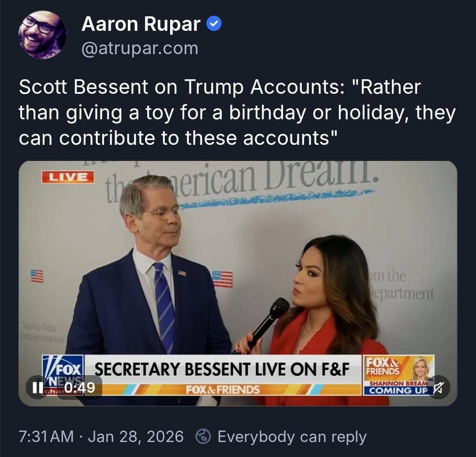Click the American flag on backdrop center
Screen dimensions: 476x457
[222, 279]
